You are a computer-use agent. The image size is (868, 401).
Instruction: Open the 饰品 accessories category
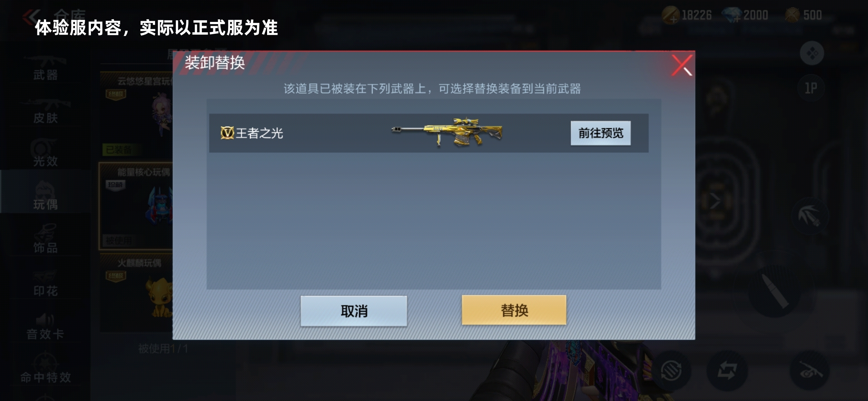[x=45, y=239]
